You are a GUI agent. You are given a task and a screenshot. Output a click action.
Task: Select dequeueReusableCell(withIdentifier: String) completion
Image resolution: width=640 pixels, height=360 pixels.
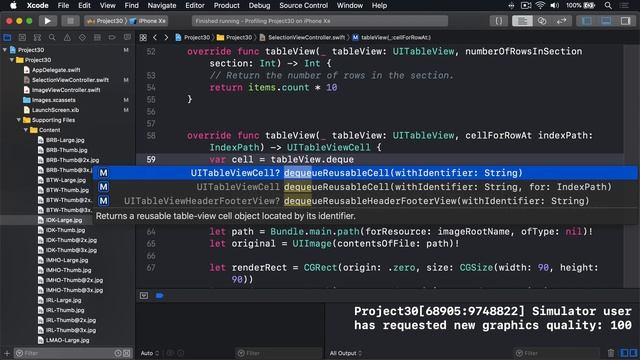(365, 173)
